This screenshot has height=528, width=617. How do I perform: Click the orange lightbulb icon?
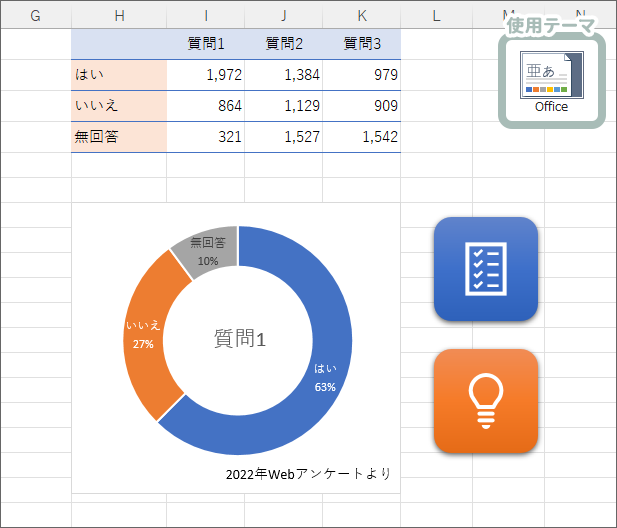point(486,401)
